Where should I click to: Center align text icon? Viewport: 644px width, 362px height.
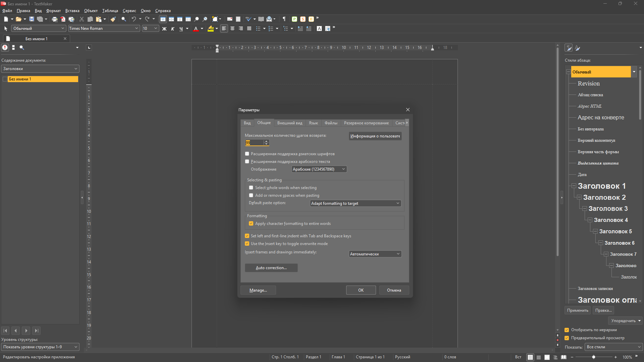[x=232, y=28]
